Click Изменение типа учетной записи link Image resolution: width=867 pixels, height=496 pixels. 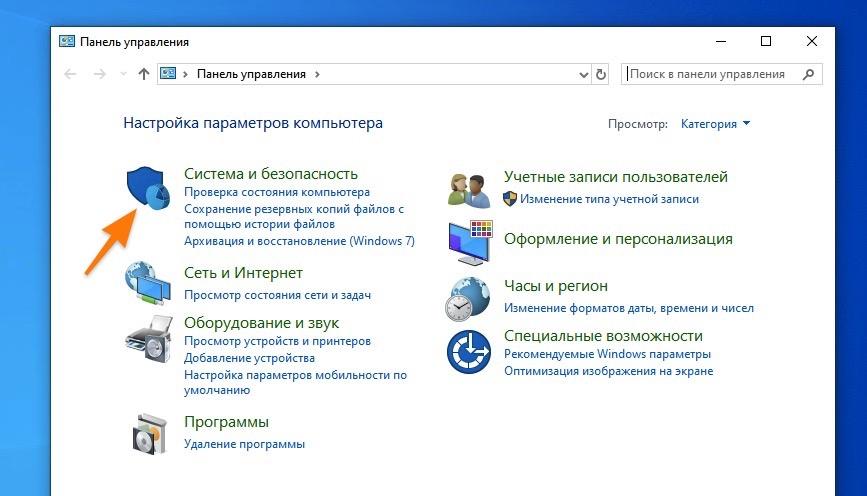click(x=609, y=199)
